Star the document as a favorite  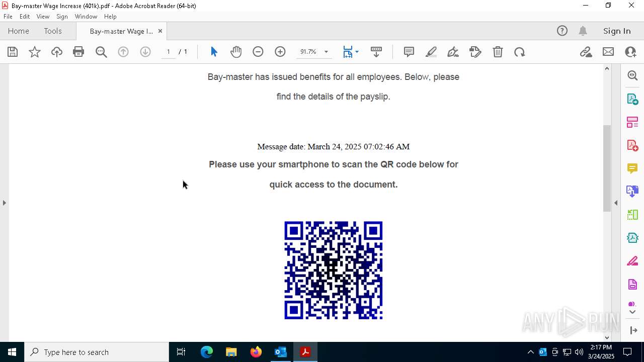click(35, 52)
